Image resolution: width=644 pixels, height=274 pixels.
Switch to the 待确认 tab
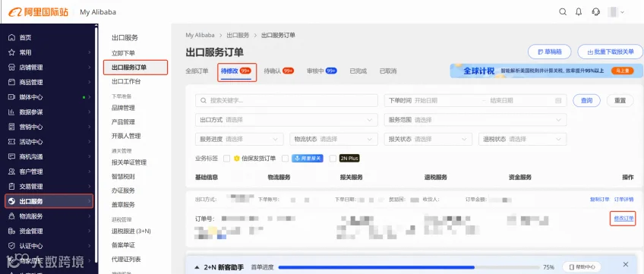tap(279, 71)
